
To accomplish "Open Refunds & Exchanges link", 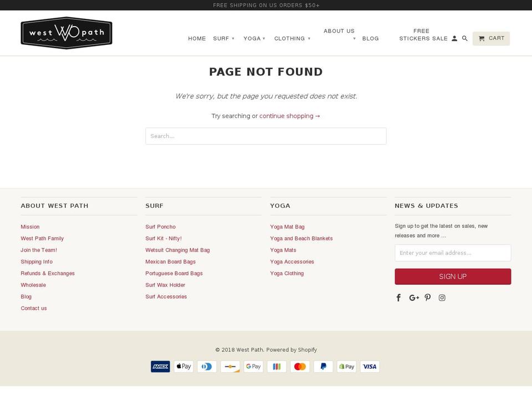I will point(48,273).
